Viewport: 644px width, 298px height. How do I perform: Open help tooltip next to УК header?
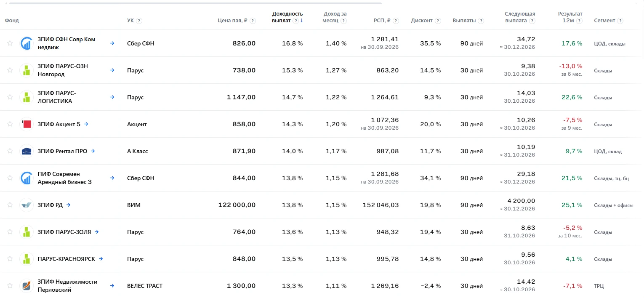pos(139,21)
